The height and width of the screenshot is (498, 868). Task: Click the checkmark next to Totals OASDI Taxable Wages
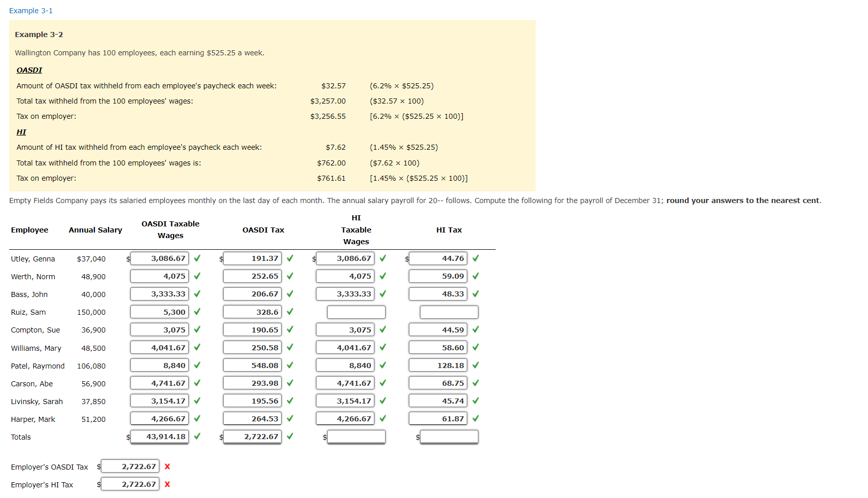point(197,437)
